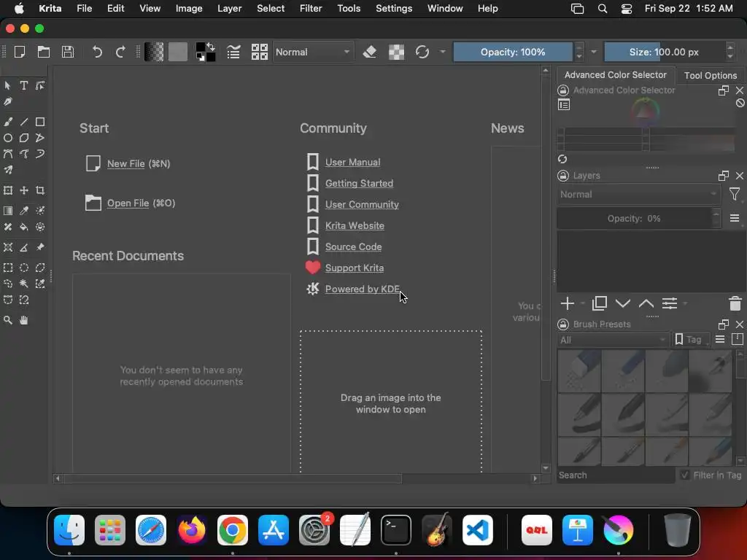
Task: Open brush preset chooser grid icon
Action: coord(259,52)
